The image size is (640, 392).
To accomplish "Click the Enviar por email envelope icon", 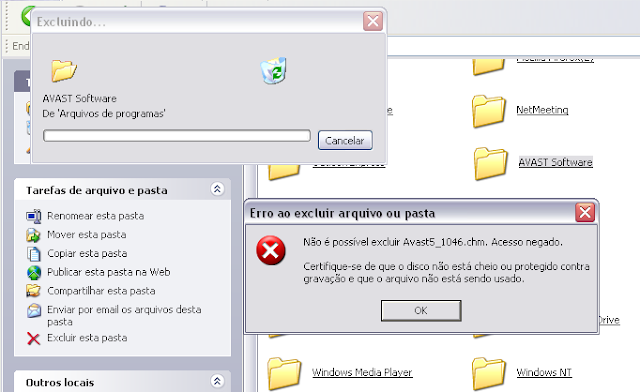I will (33, 311).
